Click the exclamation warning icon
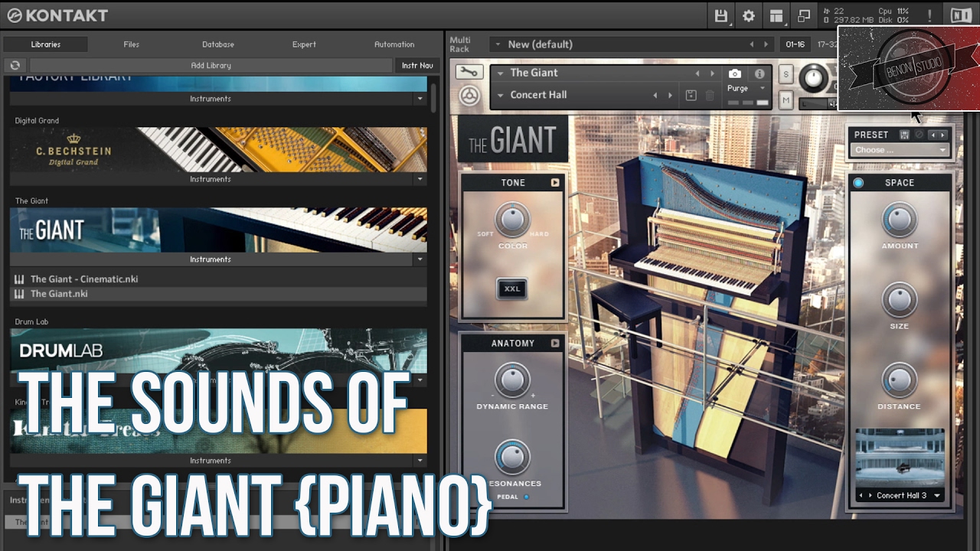980x551 pixels. tap(929, 15)
